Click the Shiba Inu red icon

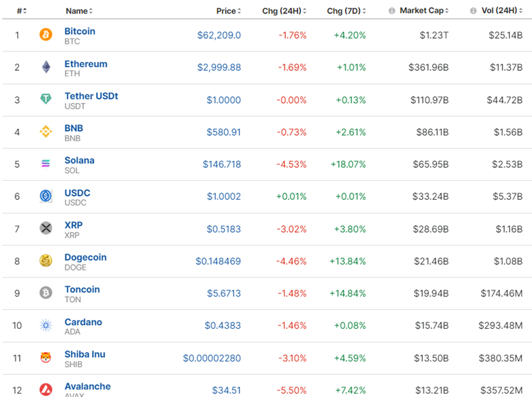click(46, 357)
